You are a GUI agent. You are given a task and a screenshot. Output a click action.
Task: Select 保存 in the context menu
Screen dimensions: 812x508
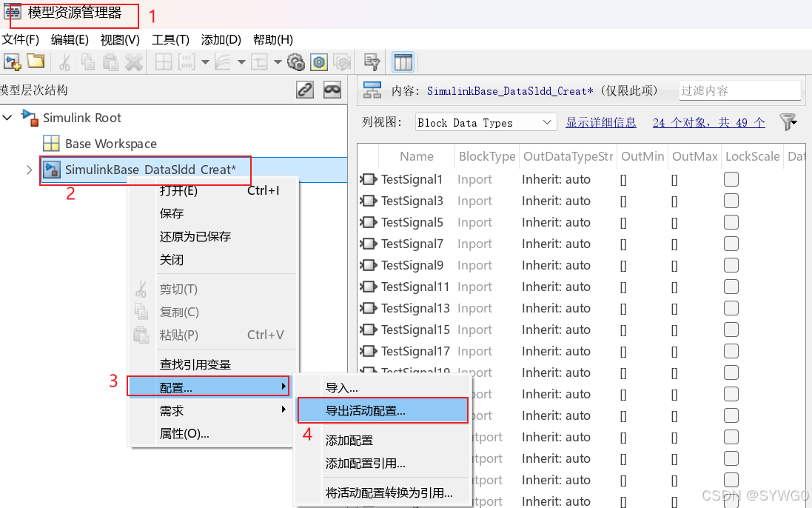coord(213,213)
